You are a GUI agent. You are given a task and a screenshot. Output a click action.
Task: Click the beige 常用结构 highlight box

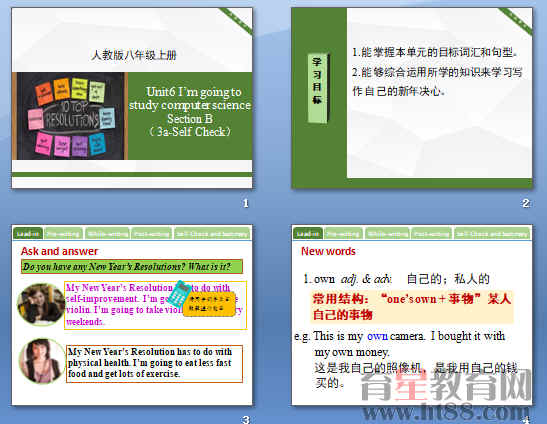click(412, 307)
